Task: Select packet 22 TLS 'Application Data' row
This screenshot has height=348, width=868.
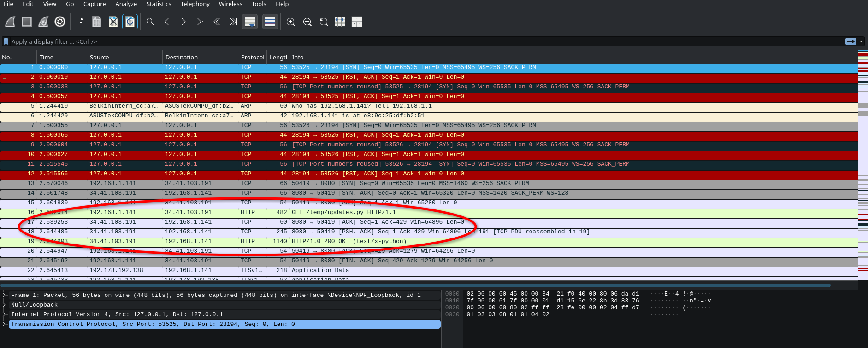Action: point(429,270)
